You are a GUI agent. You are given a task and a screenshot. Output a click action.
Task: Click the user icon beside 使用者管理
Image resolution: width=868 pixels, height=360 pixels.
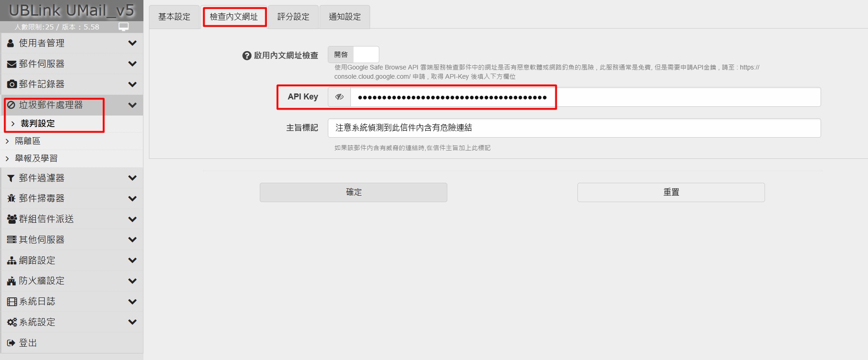11,43
